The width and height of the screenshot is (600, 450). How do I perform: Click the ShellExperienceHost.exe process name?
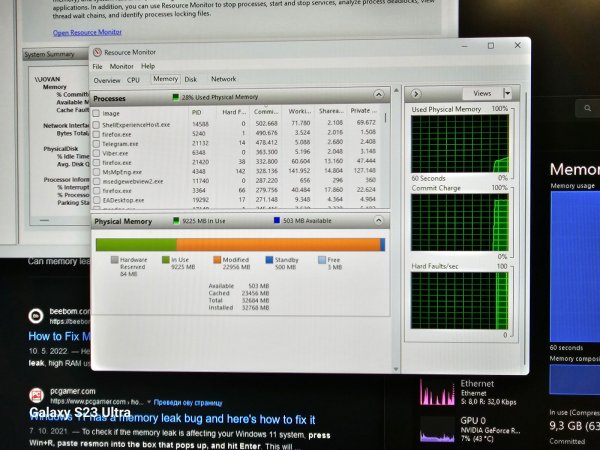(136, 125)
